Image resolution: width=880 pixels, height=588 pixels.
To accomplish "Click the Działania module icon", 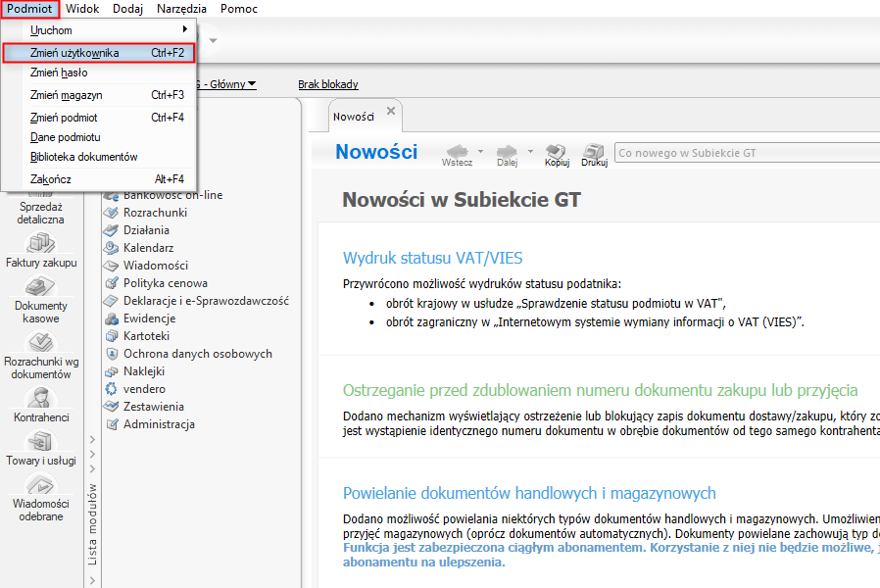I will (112, 230).
